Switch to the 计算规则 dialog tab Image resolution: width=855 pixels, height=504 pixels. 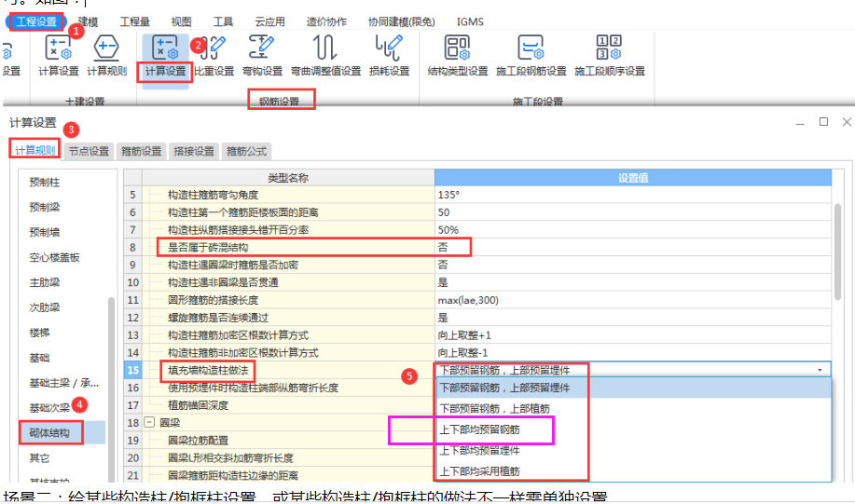[x=34, y=150]
